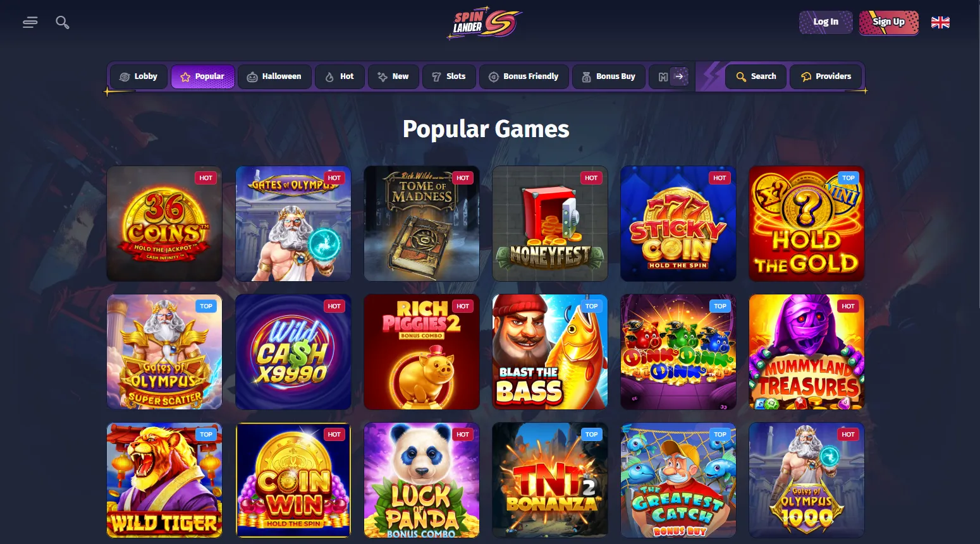Open the game Search box
The width and height of the screenshot is (980, 544).
tap(756, 76)
